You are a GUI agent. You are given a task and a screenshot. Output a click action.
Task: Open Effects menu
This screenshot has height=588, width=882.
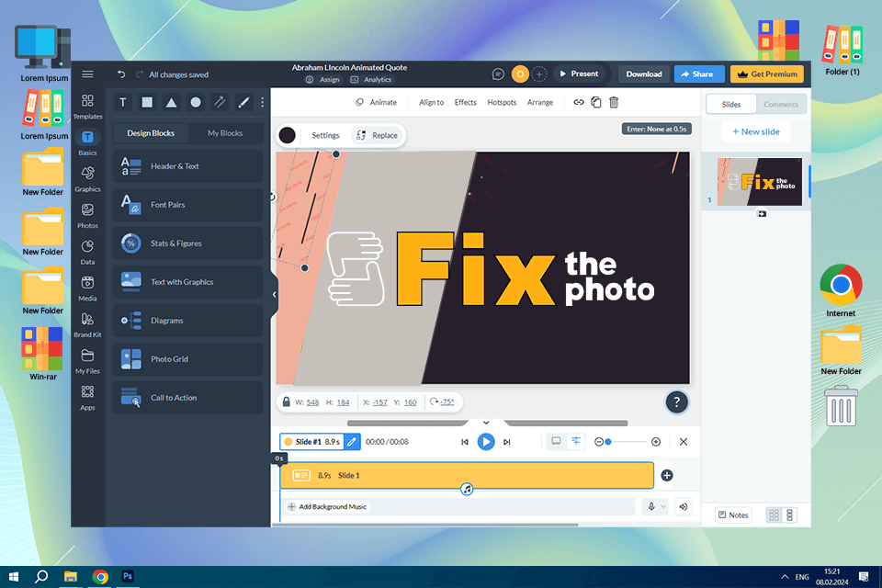coord(465,102)
